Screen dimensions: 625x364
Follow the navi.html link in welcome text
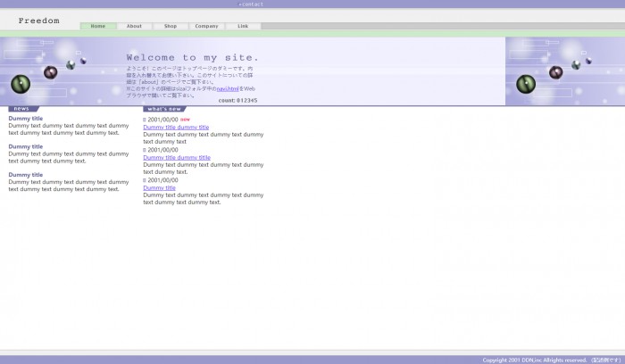[228, 89]
